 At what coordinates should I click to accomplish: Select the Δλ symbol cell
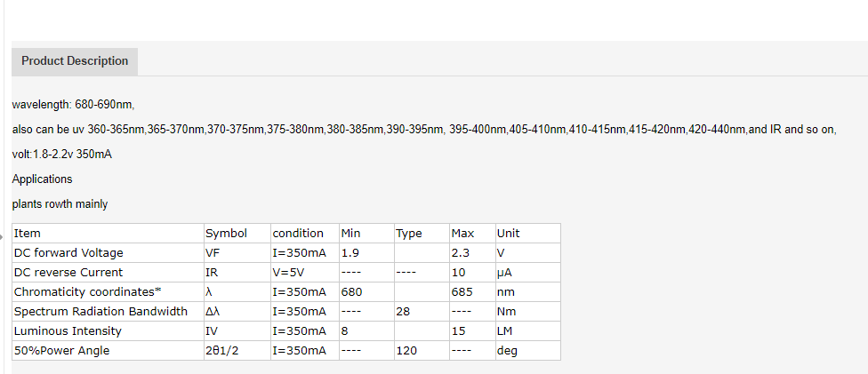point(237,312)
